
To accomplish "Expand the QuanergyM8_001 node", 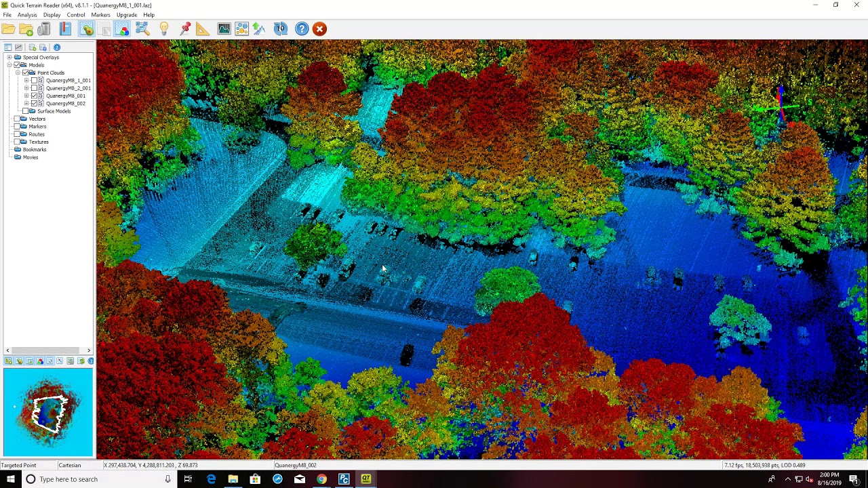I will 26,96.
